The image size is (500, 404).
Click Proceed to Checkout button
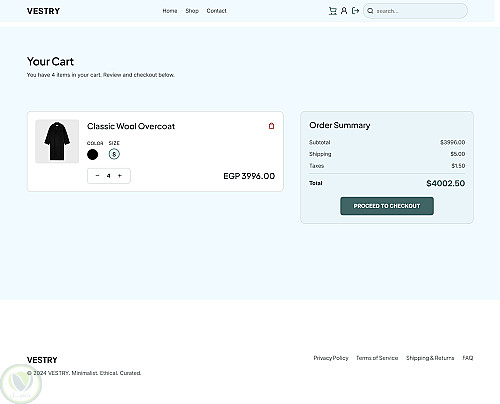tap(387, 206)
